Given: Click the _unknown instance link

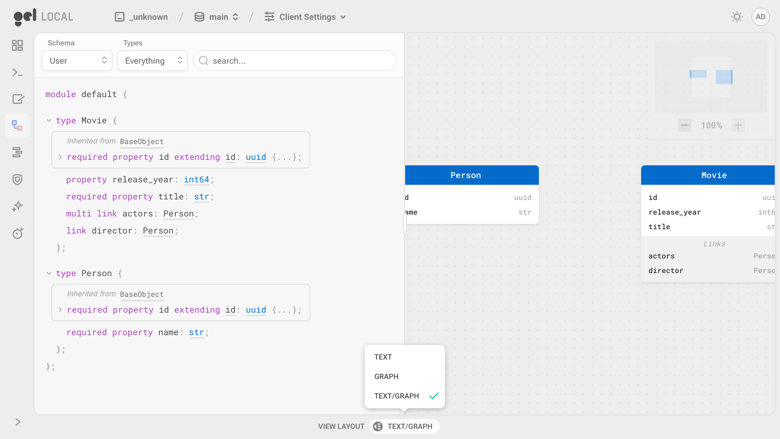Looking at the screenshot, I should (141, 17).
